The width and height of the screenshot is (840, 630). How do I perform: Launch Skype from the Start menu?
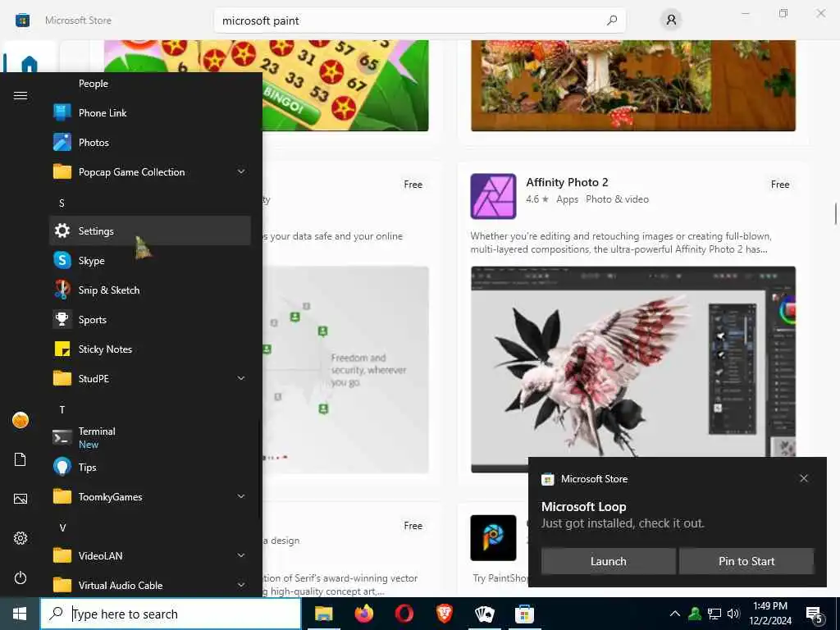click(x=149, y=260)
